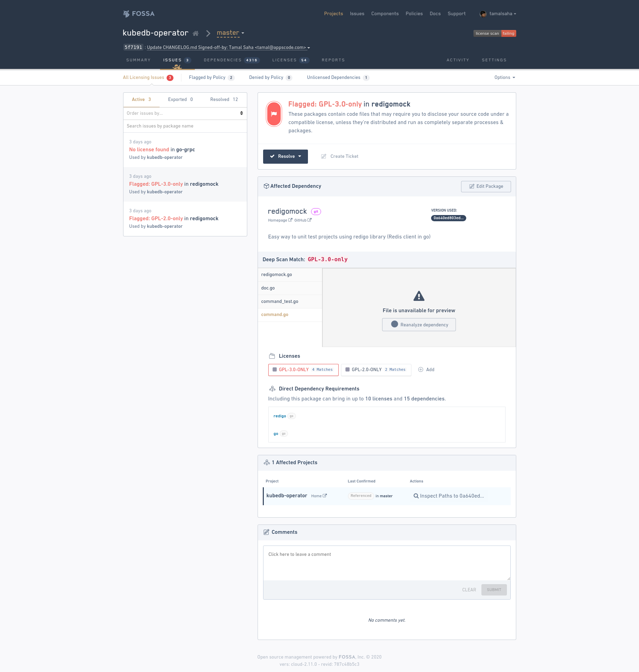The height and width of the screenshot is (672, 639).
Task: Click the Create Ticket link
Action: tap(344, 156)
